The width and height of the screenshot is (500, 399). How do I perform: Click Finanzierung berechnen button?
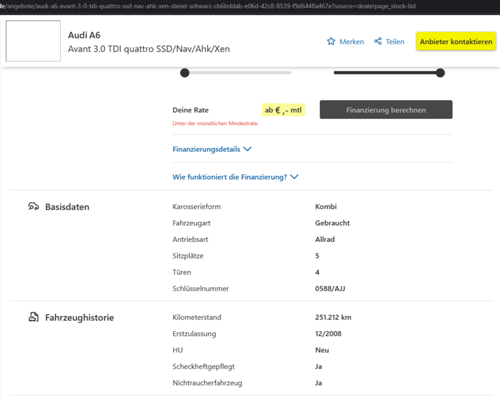386,110
